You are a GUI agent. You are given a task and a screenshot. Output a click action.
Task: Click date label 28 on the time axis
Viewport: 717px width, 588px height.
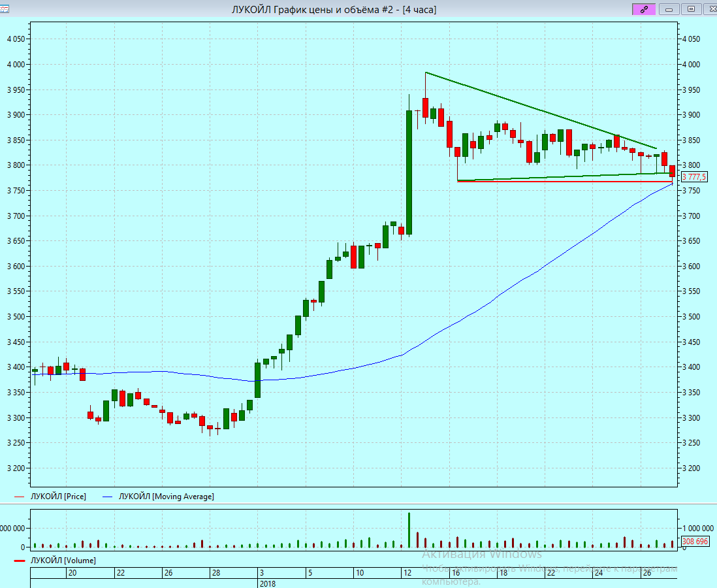click(216, 573)
